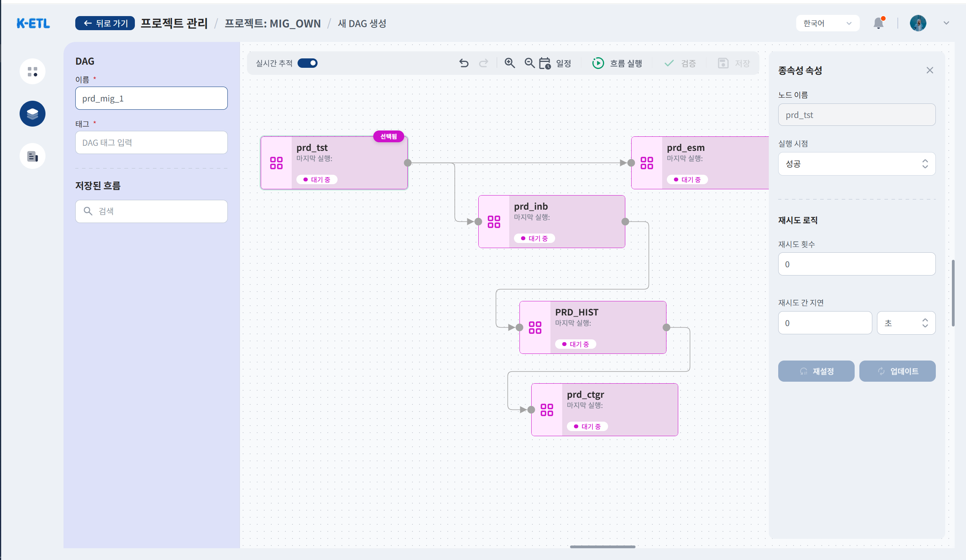Click the 대기 중 status on prd_esm
The height and width of the screenshot is (560, 966).
tap(687, 179)
